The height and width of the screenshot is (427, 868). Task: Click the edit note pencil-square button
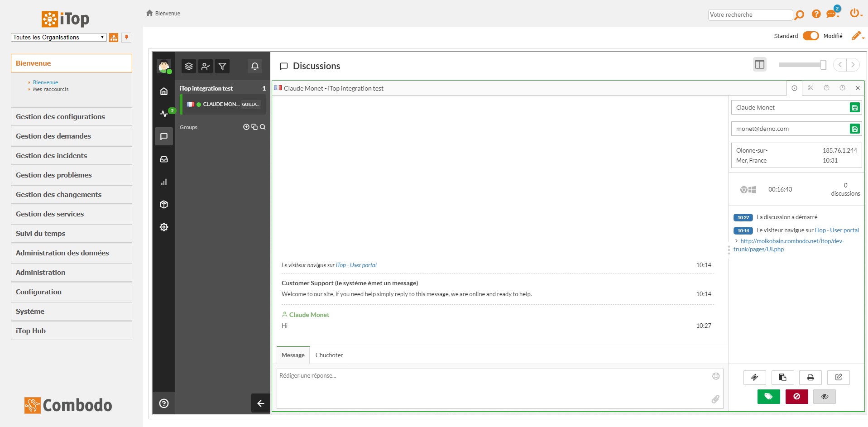tap(839, 377)
